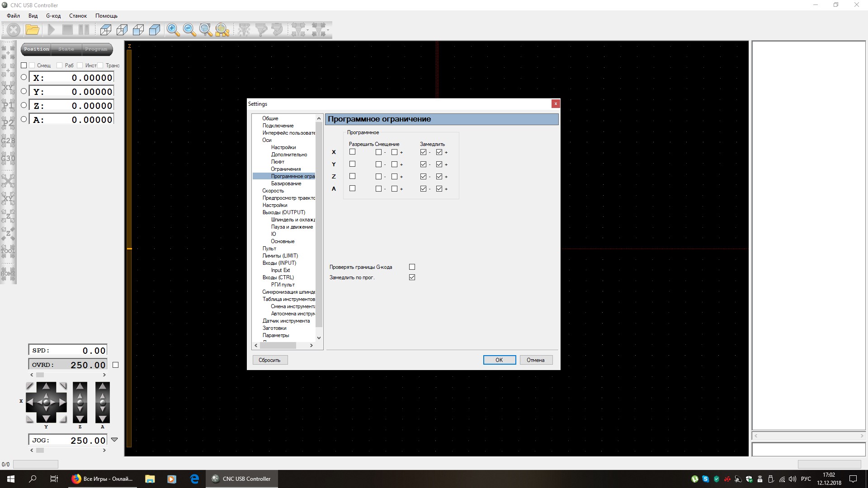The width and height of the screenshot is (868, 488).
Task: Click the zoom out magnifier icon
Action: (x=189, y=30)
